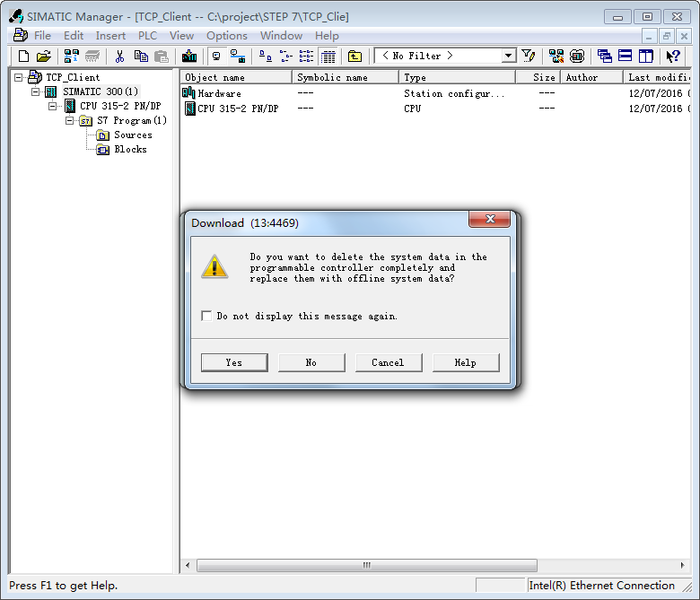Viewport: 700px width, 600px height.
Task: Click Yes in the Download dialog
Action: click(x=234, y=362)
